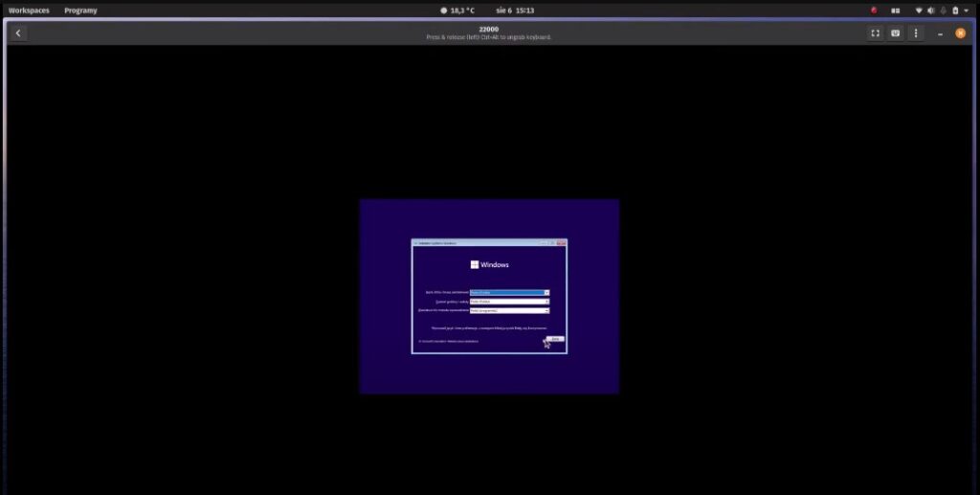Image resolution: width=980 pixels, height=495 pixels.
Task: Click the speaker volume icon
Action: [x=930, y=11]
